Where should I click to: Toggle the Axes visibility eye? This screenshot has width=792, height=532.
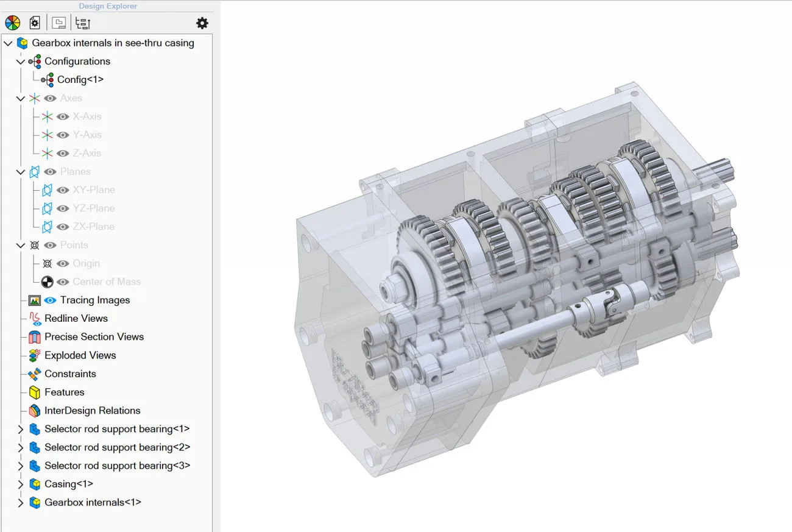click(51, 98)
